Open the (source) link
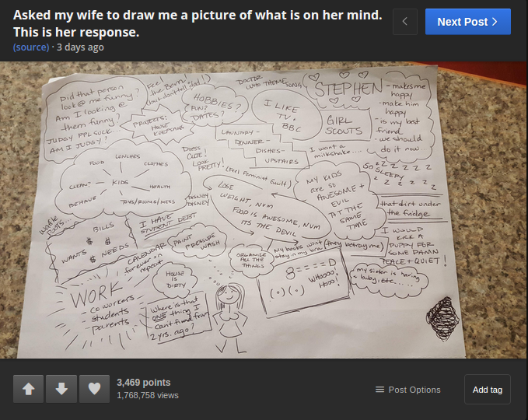 click(x=31, y=47)
